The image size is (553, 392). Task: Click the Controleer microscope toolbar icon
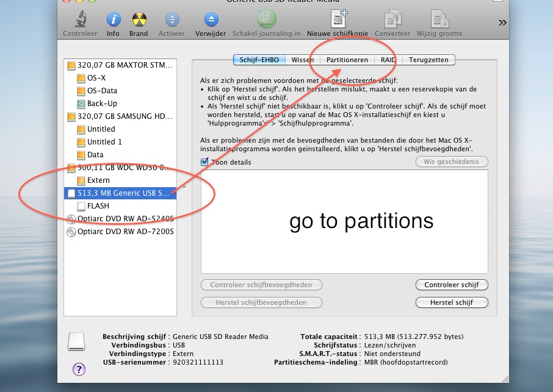pos(80,20)
